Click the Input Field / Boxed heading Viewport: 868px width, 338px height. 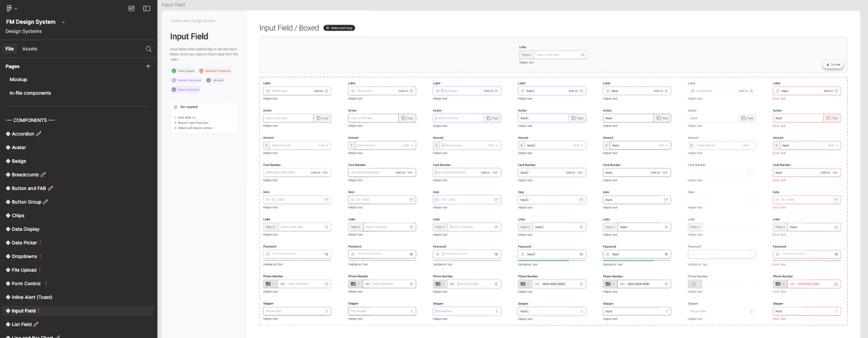coord(289,28)
